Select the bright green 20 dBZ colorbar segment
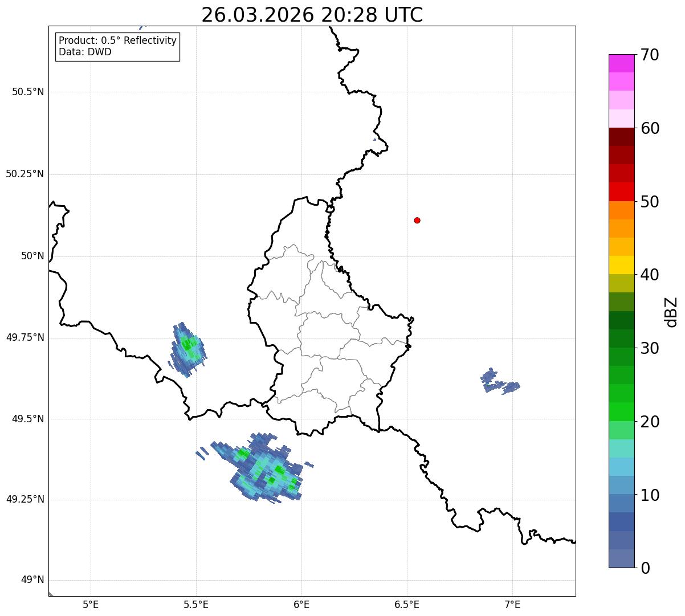The width and height of the screenshot is (685, 616). (621, 411)
